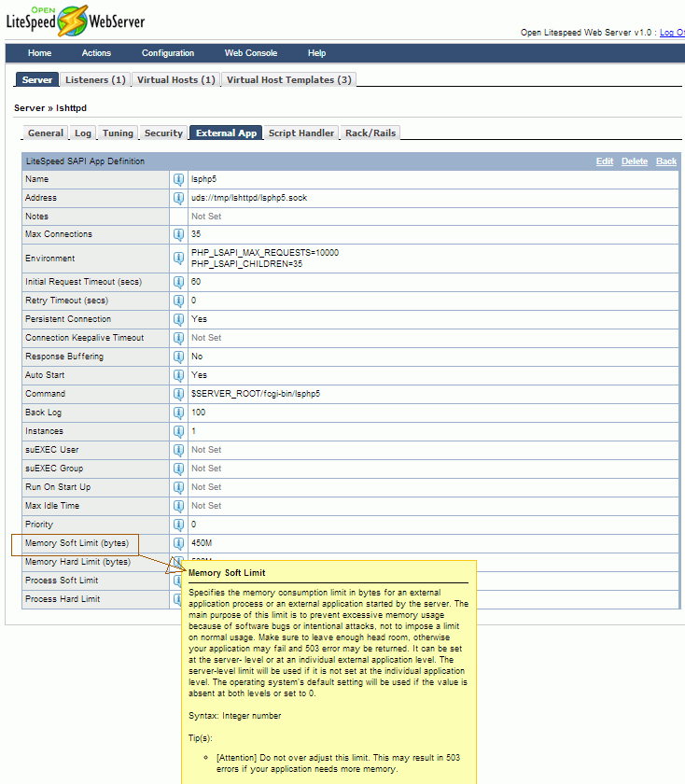This screenshot has height=784, width=685.
Task: Click the Back Log value 100
Action: [x=198, y=413]
